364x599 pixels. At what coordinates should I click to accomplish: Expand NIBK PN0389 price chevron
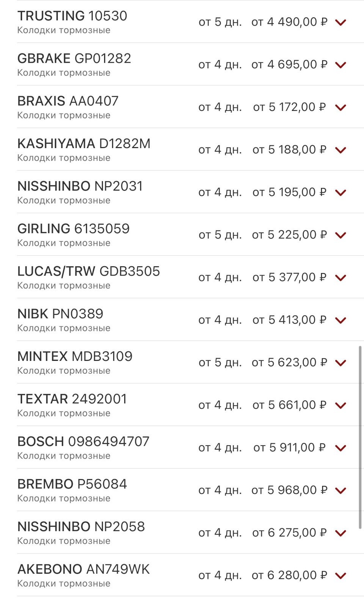pyautogui.click(x=340, y=320)
